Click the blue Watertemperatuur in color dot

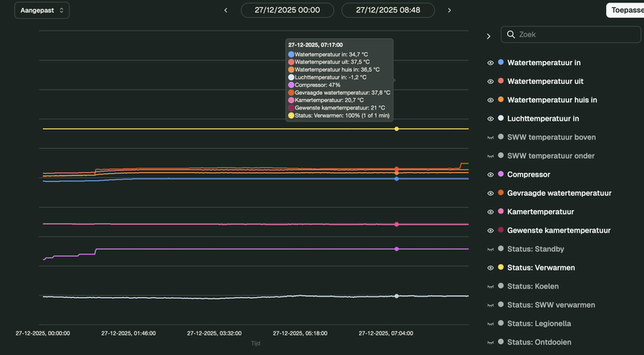point(501,62)
